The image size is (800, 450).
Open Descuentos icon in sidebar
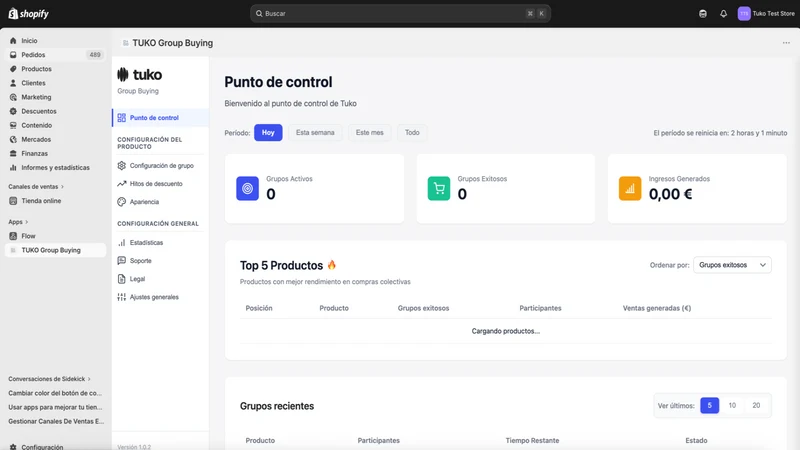click(x=13, y=111)
